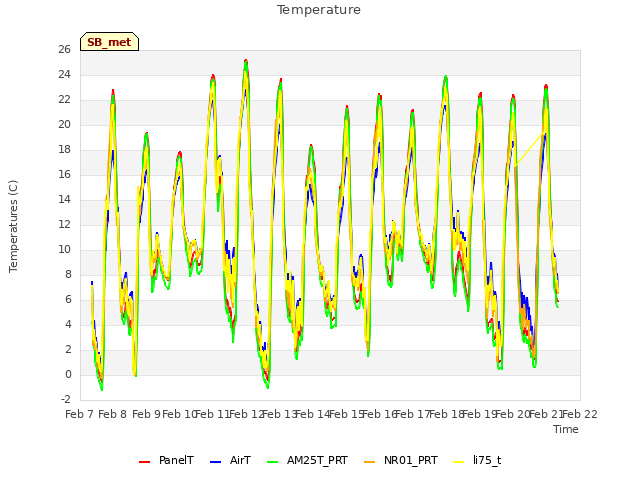This screenshot has height=480, width=640.
Task: Click the yellow li75_t legend swatch
Action: [459, 462]
